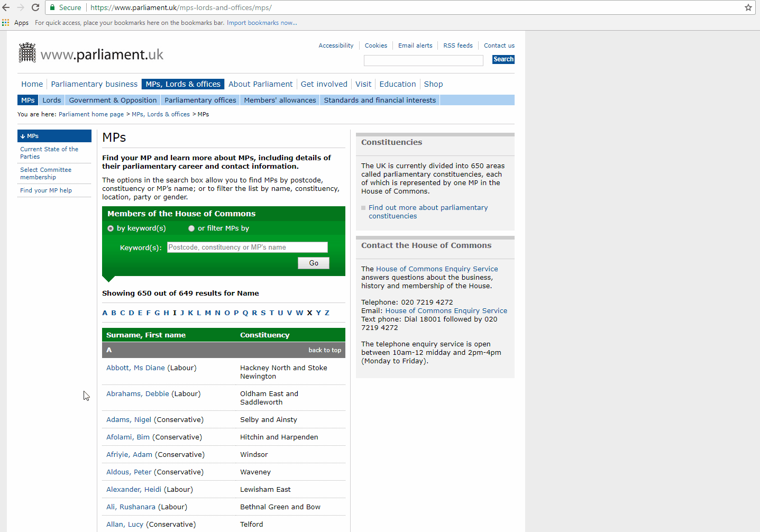Go to Parliament home page breadcrumb
Viewport: 760px width, 532px height.
[91, 114]
